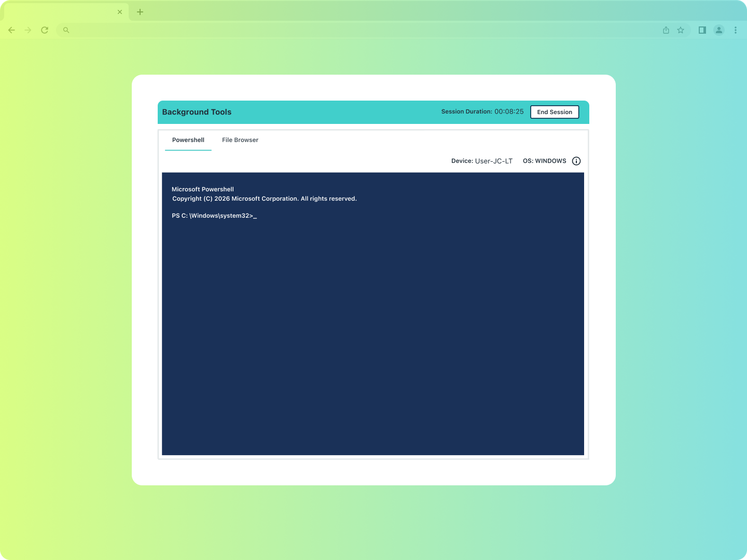Click the PowerShell prompt line PS C:\Windows\system32>
747x560 pixels.
click(x=214, y=216)
